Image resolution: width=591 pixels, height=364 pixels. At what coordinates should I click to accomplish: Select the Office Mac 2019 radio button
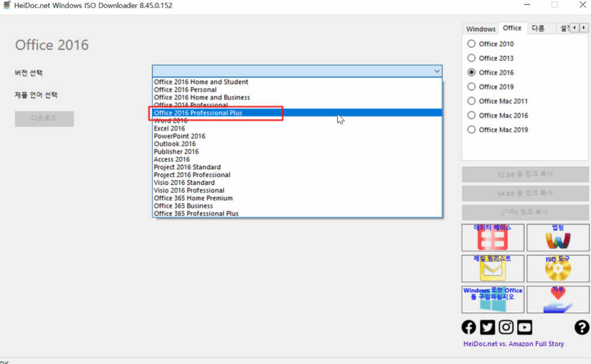471,130
